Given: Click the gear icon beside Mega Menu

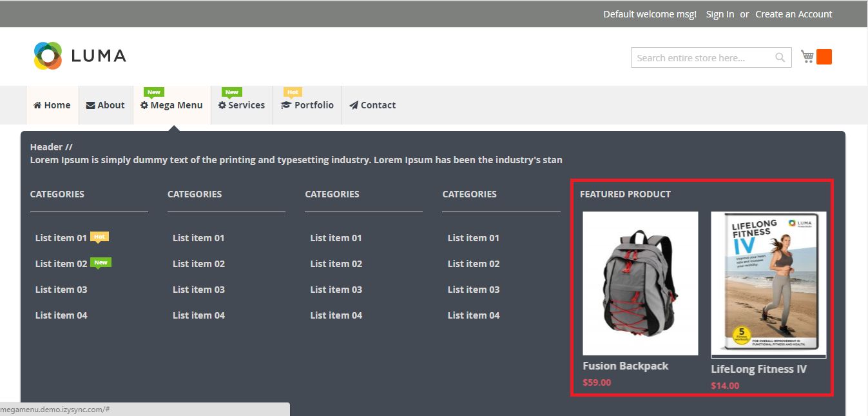Looking at the screenshot, I should (x=144, y=105).
